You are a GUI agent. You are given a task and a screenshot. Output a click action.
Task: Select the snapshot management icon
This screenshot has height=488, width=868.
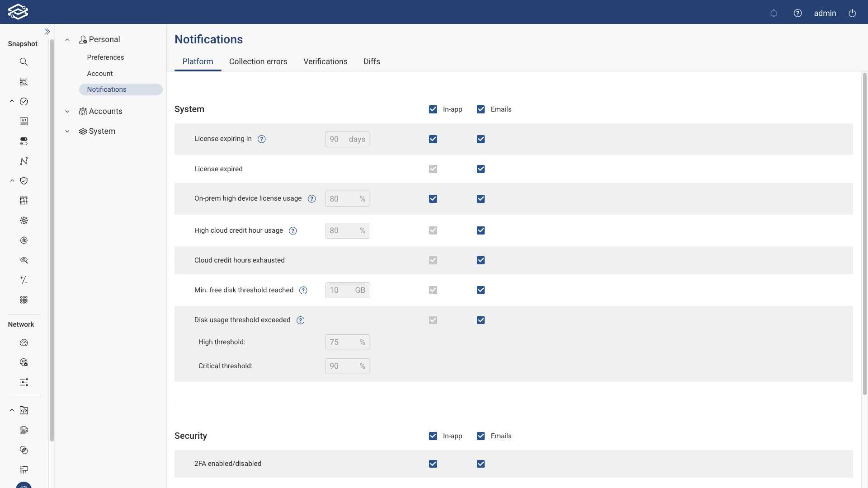24,81
